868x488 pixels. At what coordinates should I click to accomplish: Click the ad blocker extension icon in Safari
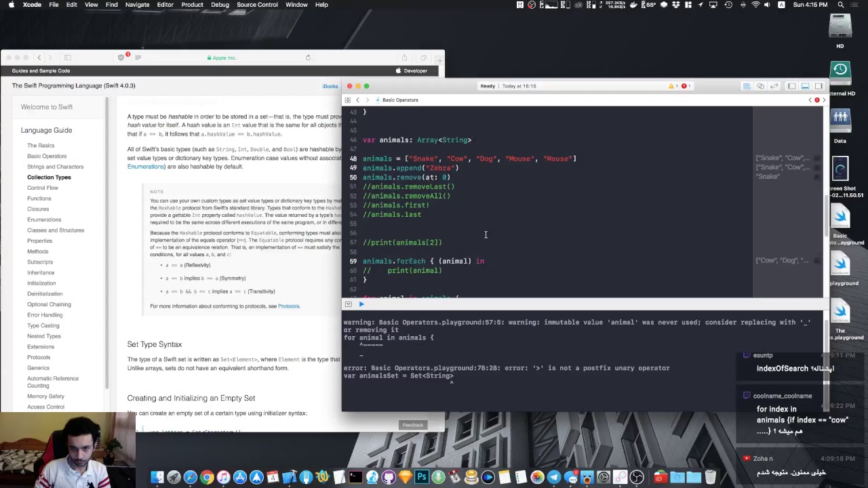coord(121,57)
